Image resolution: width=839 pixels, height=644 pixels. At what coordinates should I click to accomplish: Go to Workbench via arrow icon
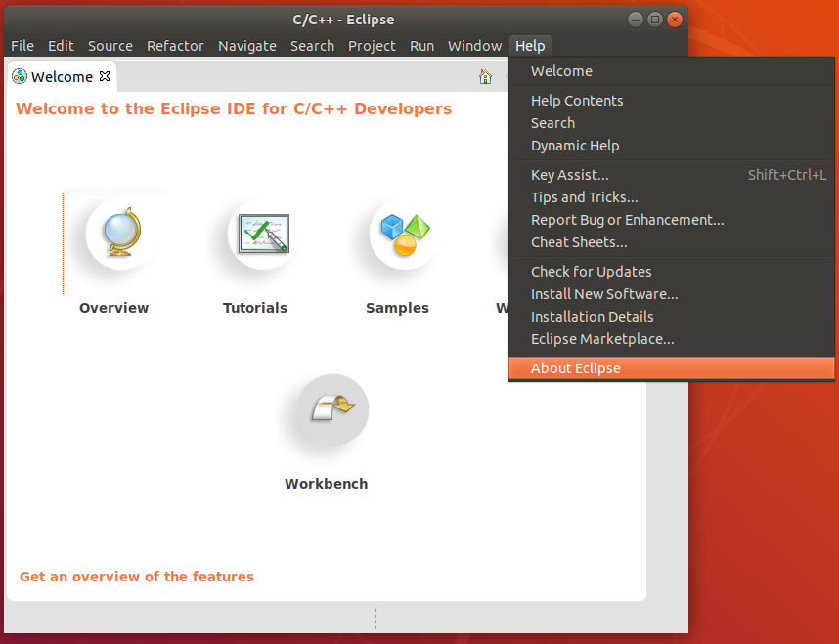coord(332,409)
